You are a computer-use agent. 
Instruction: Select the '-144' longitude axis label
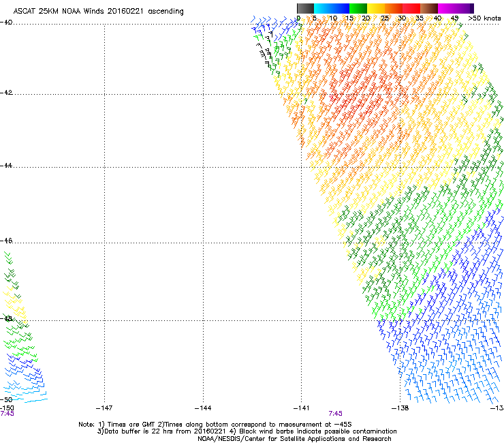[x=203, y=408]
